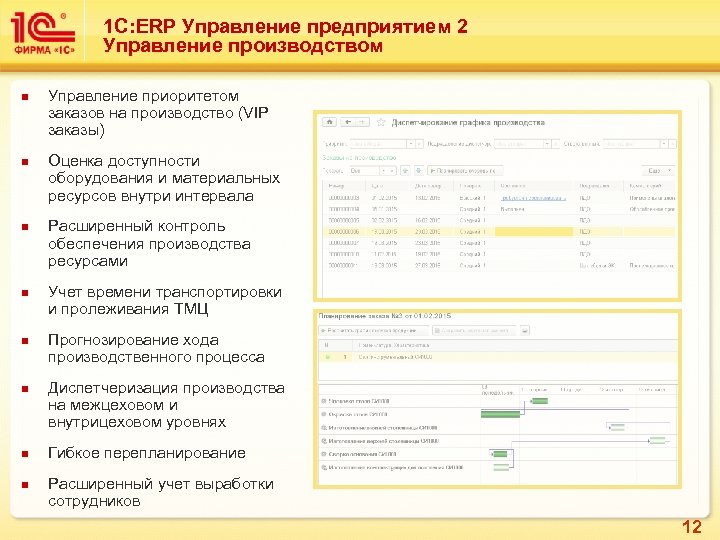
Task: Click bullet 'Гибкое перепланирование'
Action: point(146,453)
